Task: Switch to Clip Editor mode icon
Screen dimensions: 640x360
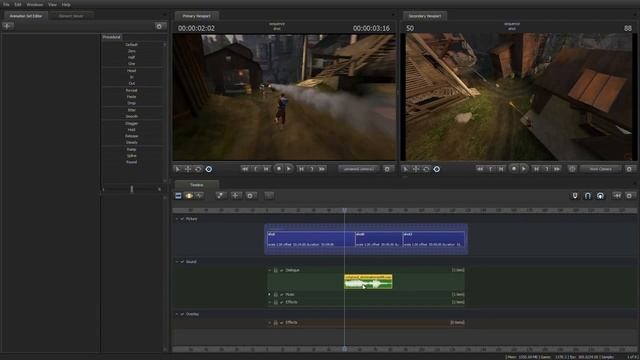Action: coord(178,196)
